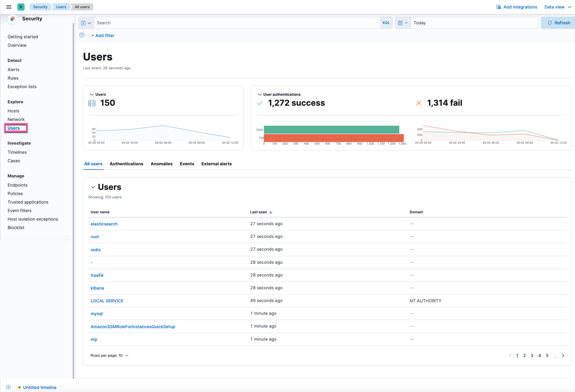Switch to the Anomalies tab

[x=161, y=164]
